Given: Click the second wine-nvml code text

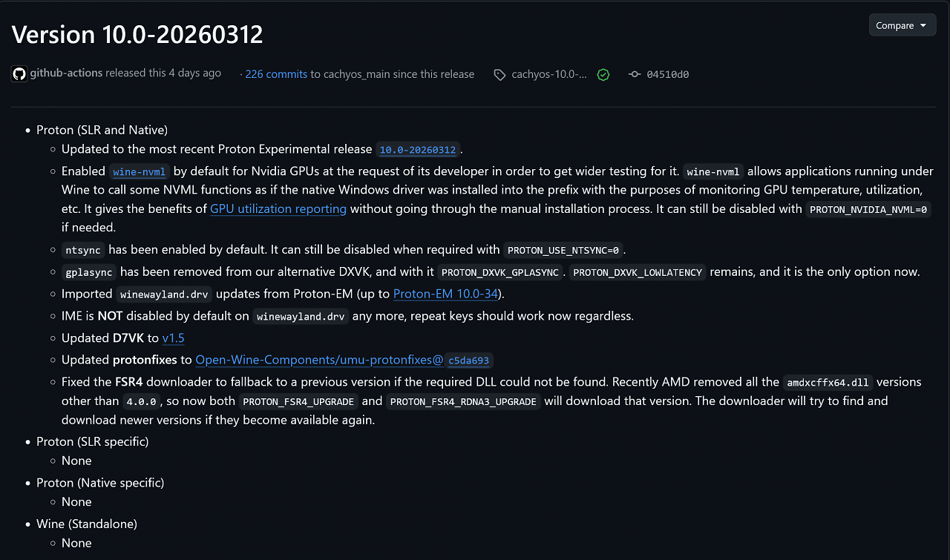Looking at the screenshot, I should click(714, 172).
